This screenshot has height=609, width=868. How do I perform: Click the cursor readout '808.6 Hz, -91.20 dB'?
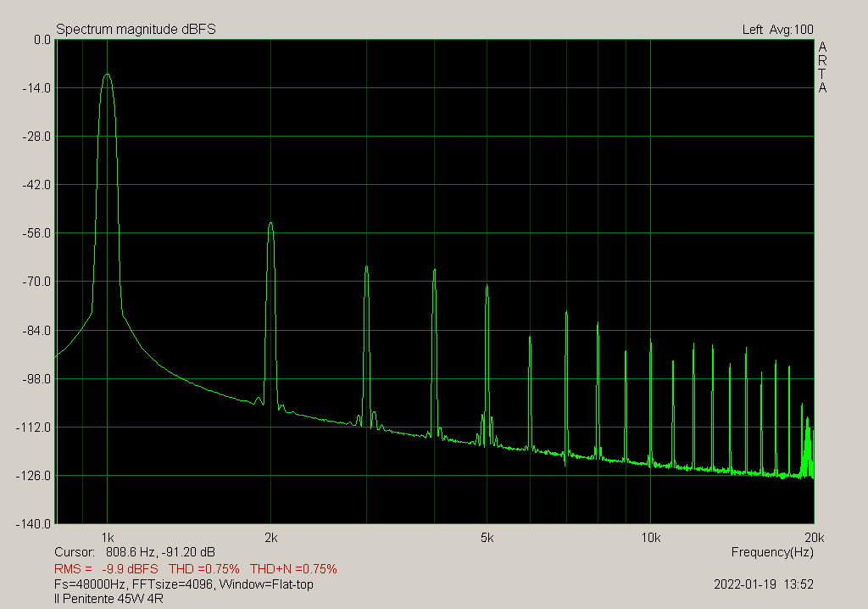(160, 552)
